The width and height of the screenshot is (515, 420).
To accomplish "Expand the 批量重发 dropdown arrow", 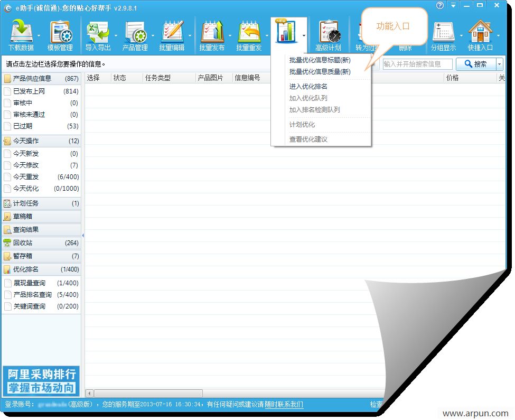I will [267, 35].
